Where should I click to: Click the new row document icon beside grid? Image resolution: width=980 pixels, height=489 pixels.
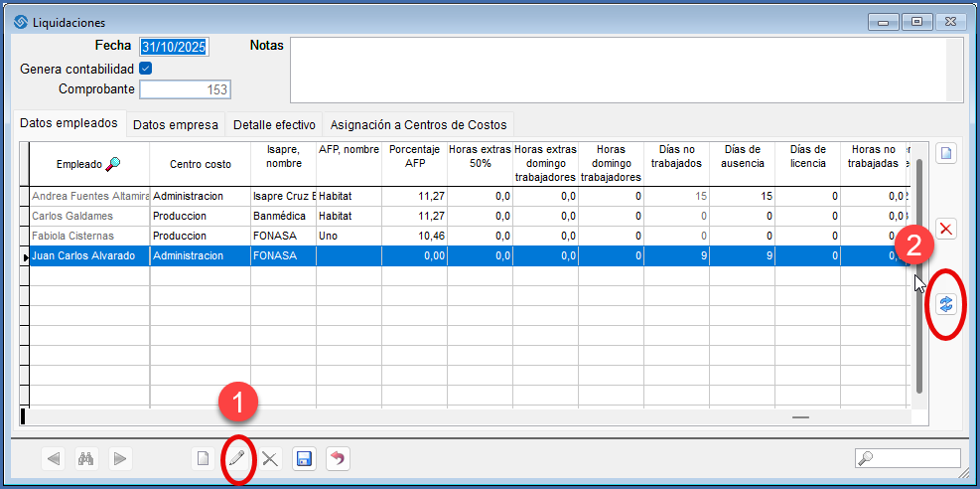tap(946, 153)
